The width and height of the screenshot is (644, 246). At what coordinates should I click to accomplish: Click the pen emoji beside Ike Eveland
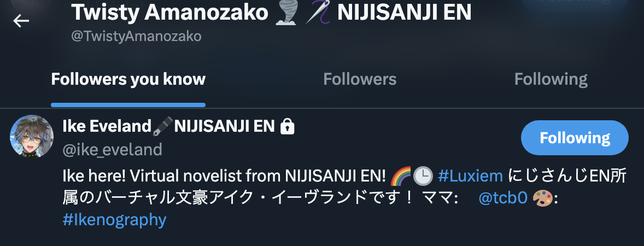(163, 127)
